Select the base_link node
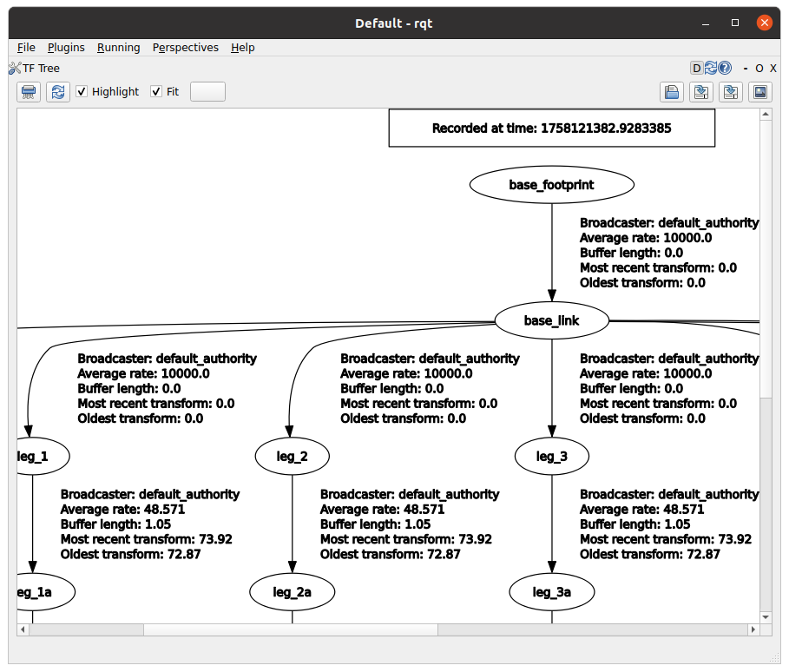Image resolution: width=789 pixels, height=672 pixels. [551, 320]
